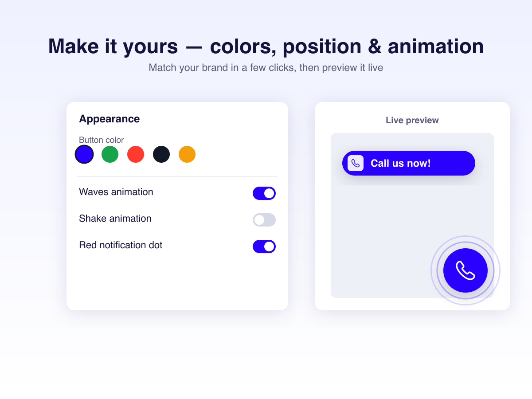Click the 'Live preview' title

[412, 120]
